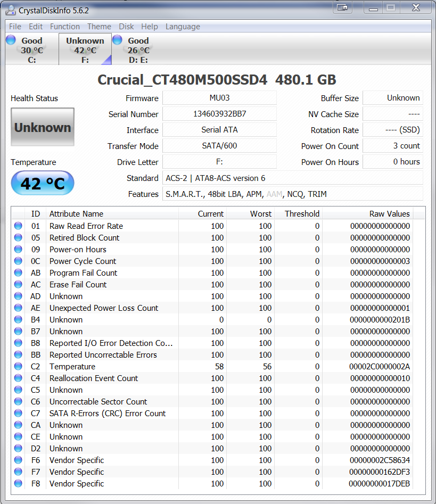Open the Language menu
This screenshot has width=436, height=504.
[183, 27]
